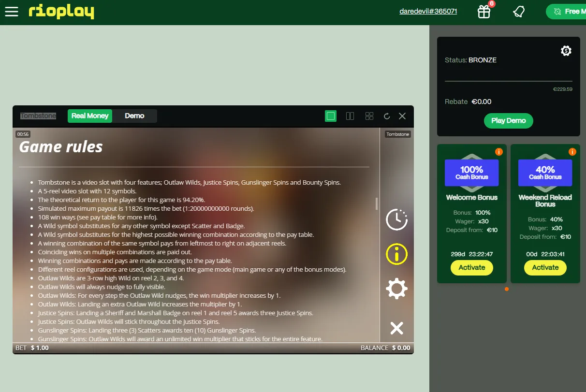Reload the Tombstone game

coord(387,116)
